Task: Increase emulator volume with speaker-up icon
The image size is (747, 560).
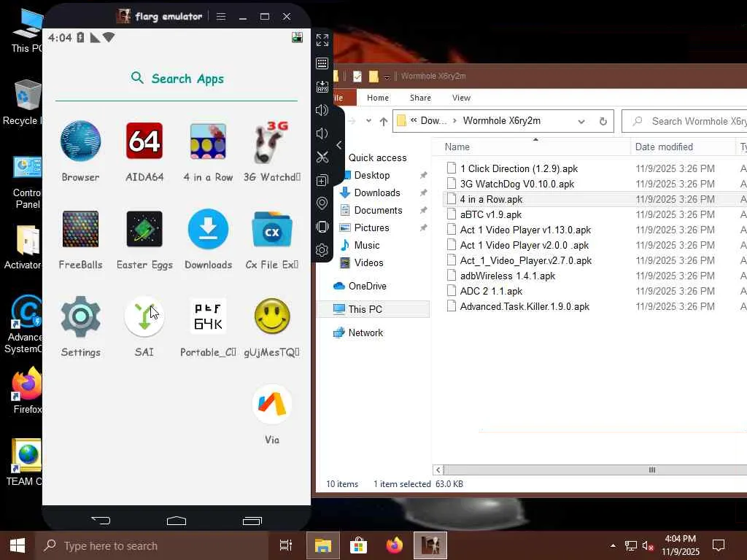Action: point(322,110)
